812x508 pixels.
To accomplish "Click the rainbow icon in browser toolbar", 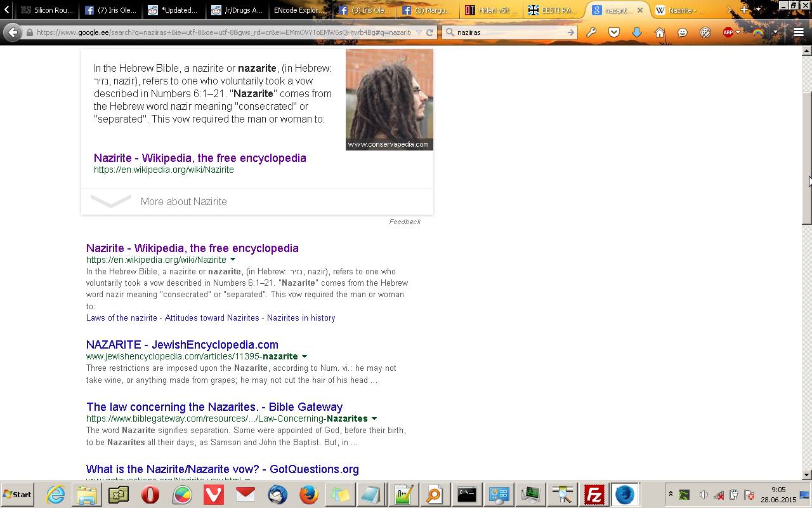I will (x=758, y=32).
